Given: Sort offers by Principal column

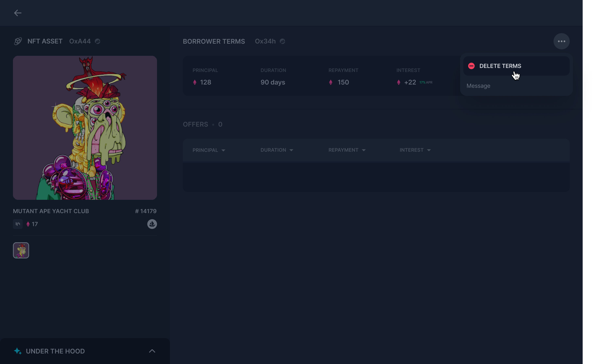Looking at the screenshot, I should (x=209, y=150).
